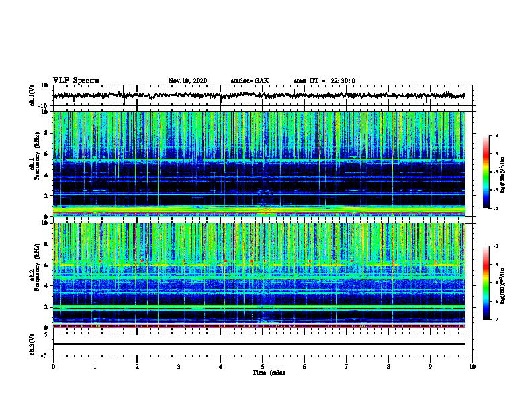532x411 pixels.
Task: Click the "station=GAK" header label
Action: pos(250,81)
